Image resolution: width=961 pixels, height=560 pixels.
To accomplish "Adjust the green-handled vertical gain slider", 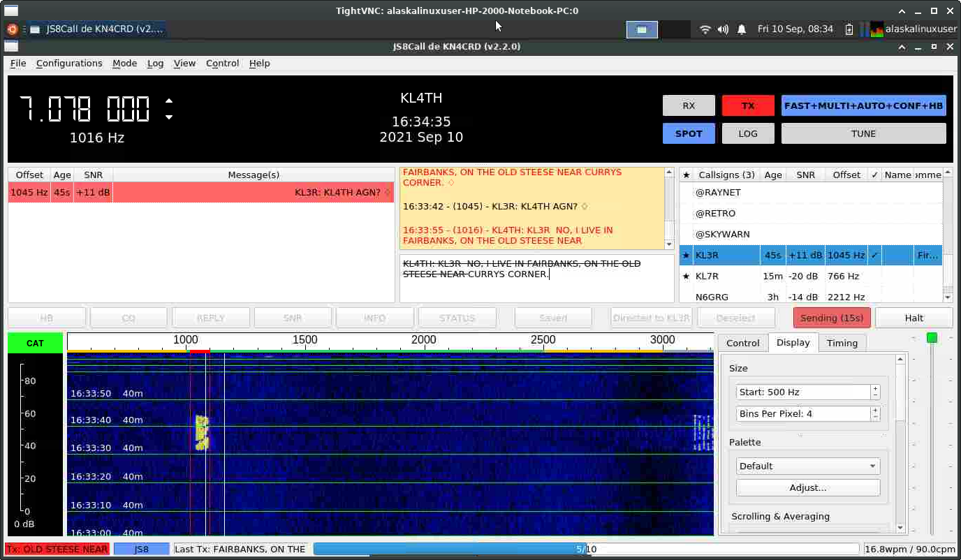I will [932, 339].
